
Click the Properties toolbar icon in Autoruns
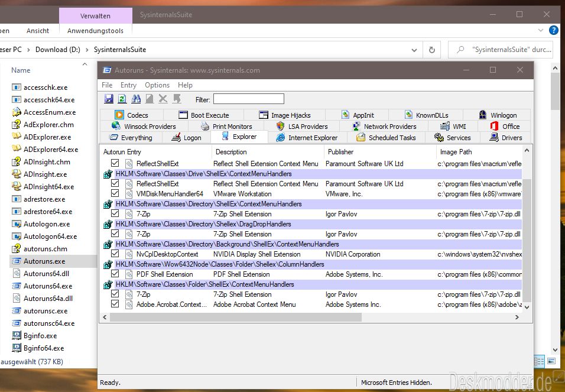click(x=149, y=99)
